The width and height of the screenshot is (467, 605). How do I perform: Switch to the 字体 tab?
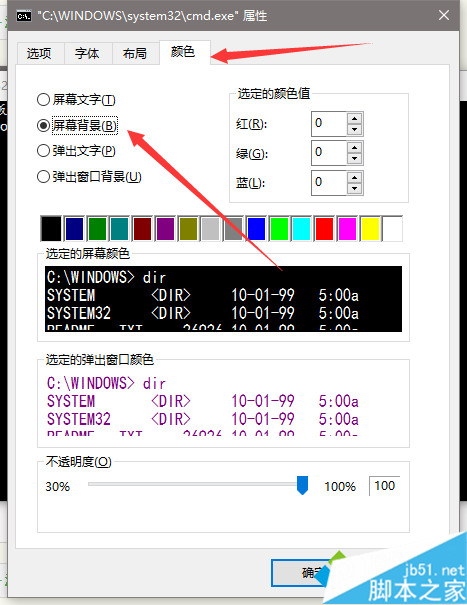click(x=87, y=53)
